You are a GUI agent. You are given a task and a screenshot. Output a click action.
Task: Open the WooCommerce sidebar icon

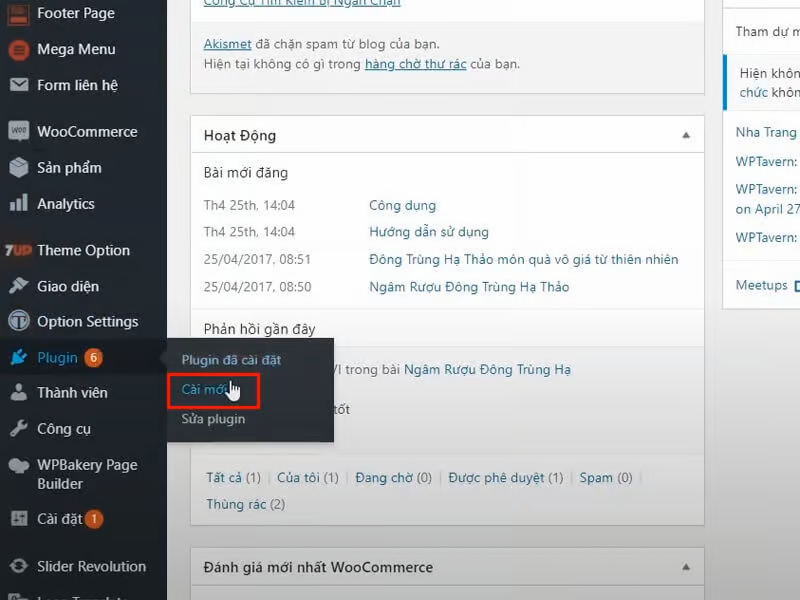coord(20,131)
